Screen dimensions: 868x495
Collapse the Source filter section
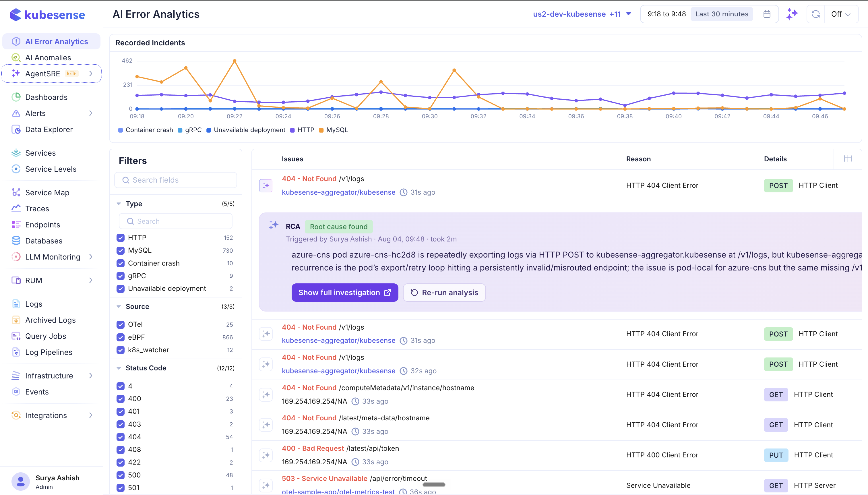click(119, 307)
